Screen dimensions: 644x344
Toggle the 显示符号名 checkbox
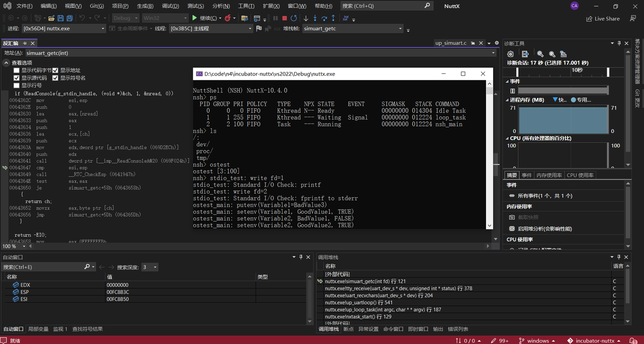point(55,78)
